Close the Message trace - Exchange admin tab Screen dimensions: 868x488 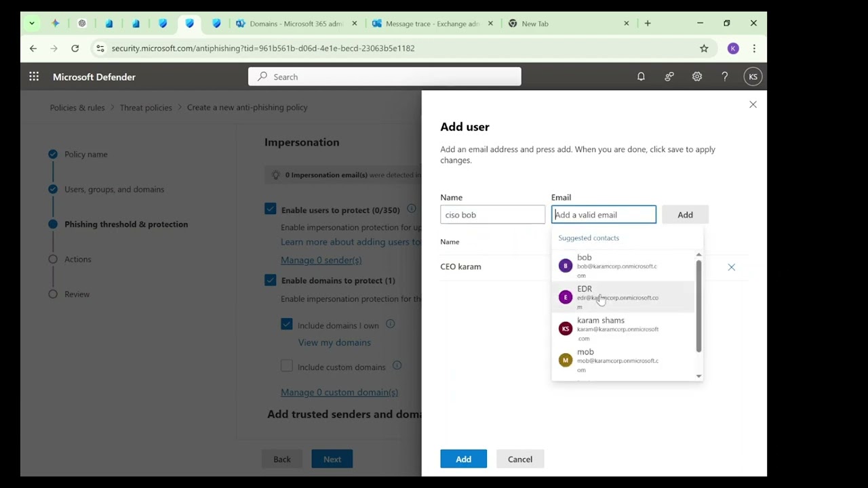click(490, 24)
